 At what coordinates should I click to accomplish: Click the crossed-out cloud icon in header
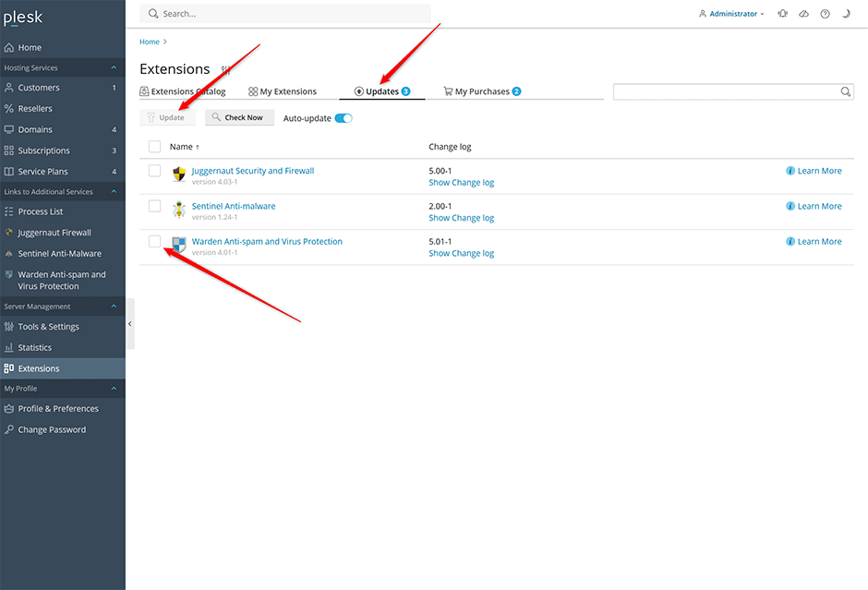[x=803, y=14]
